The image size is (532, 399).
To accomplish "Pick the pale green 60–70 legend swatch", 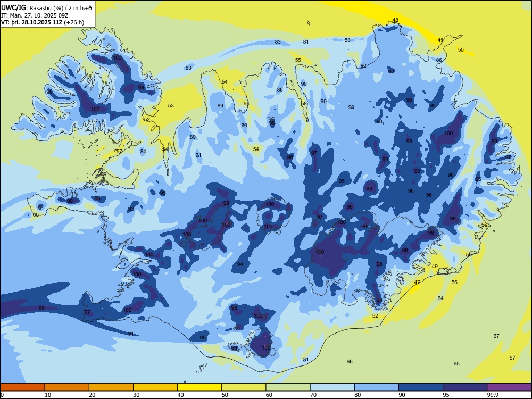I will tap(288, 387).
